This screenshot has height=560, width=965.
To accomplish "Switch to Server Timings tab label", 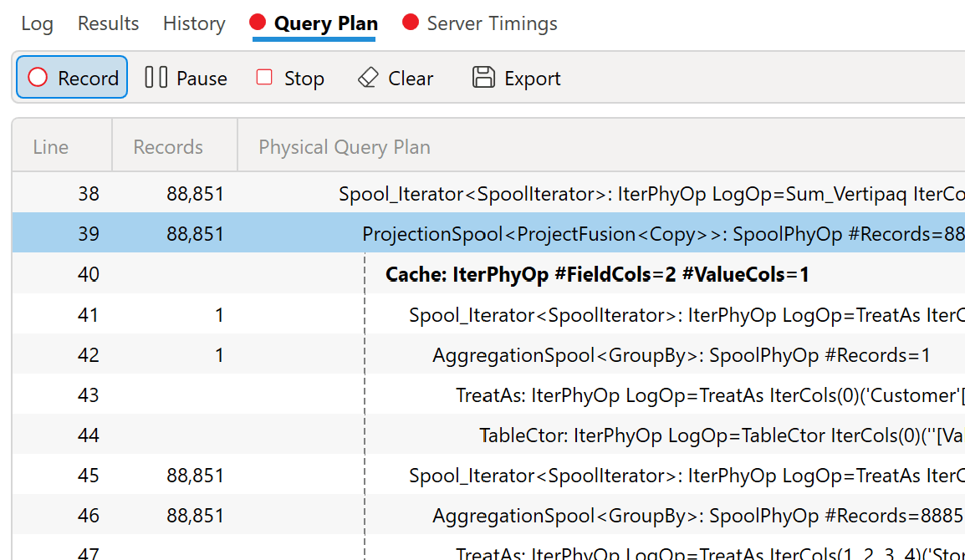I will (x=493, y=23).
